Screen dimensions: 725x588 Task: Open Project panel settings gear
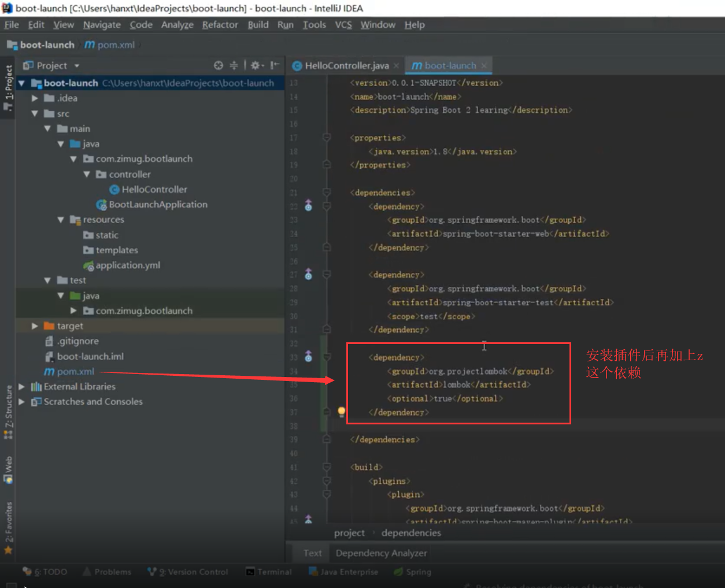[x=255, y=65]
